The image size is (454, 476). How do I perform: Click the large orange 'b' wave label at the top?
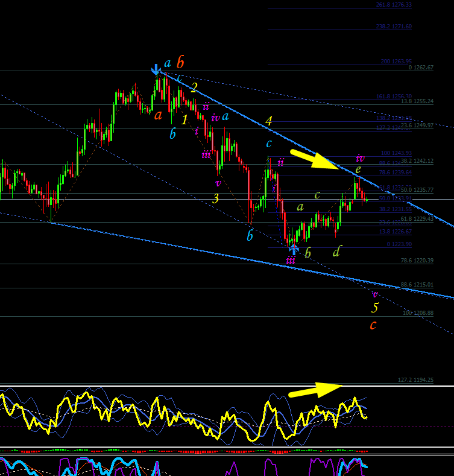click(x=180, y=62)
